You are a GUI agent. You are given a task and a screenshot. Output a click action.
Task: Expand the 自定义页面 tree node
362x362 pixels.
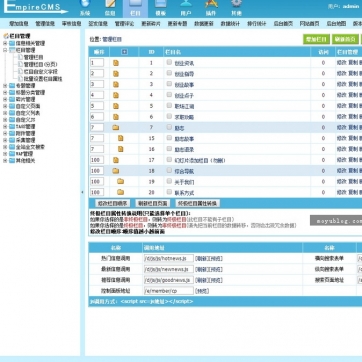click(x=5, y=106)
